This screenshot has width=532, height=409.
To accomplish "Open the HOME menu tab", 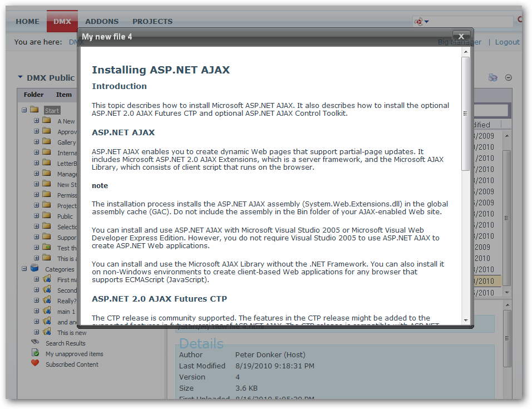I will coord(27,21).
